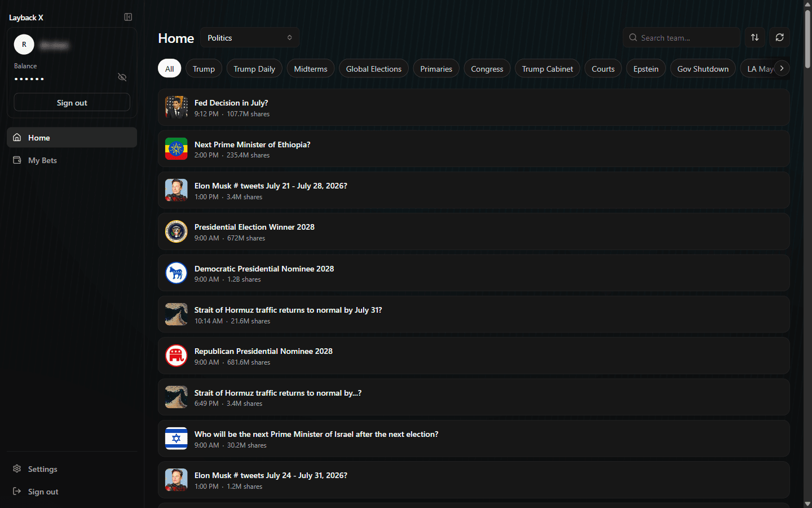This screenshot has width=812, height=508.
Task: Select the Trump Cabinet filter chip
Action: point(548,68)
